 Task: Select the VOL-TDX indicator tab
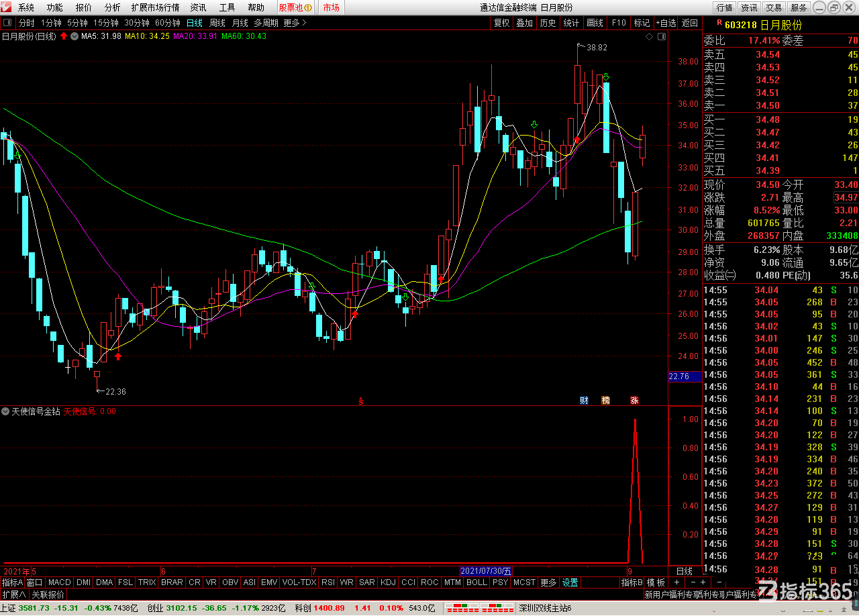point(299,582)
